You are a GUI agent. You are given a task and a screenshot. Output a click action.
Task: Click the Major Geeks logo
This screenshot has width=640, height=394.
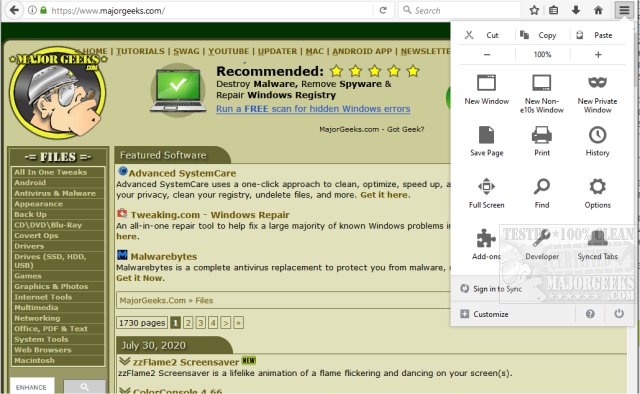click(x=58, y=92)
